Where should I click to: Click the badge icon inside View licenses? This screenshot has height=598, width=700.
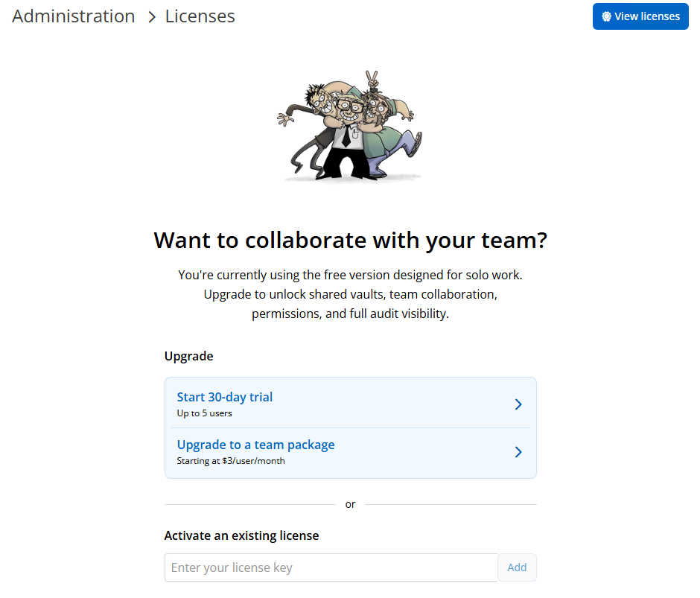[607, 16]
